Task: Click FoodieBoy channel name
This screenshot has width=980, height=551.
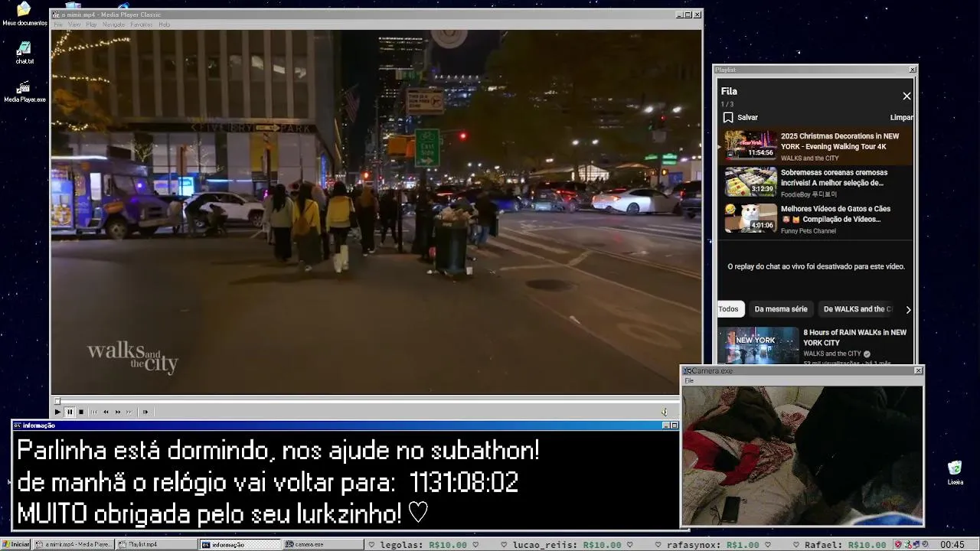Action: [808, 194]
